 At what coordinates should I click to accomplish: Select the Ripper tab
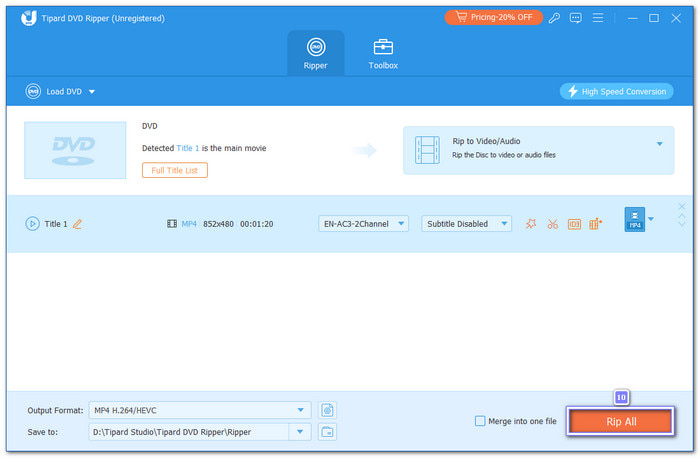coord(315,53)
